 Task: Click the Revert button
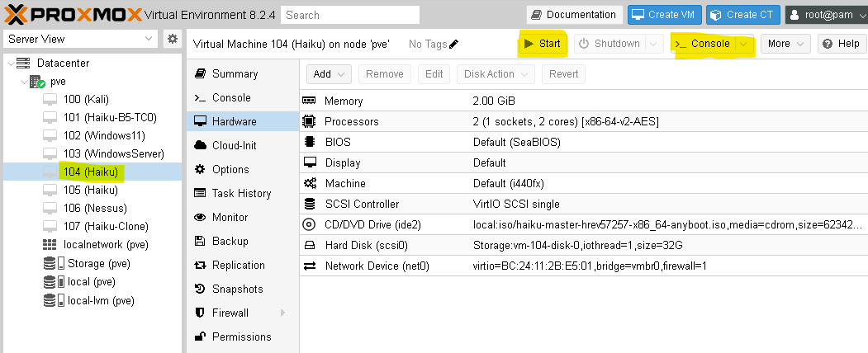563,74
